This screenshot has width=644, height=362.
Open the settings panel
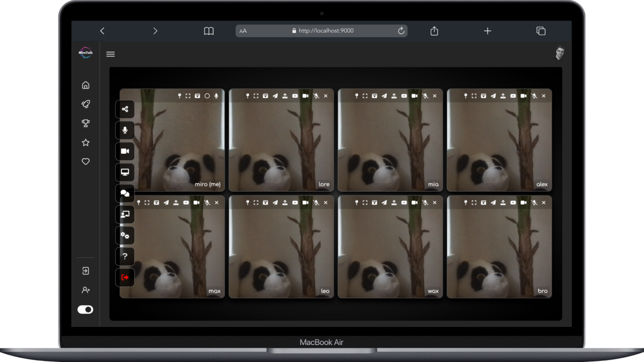click(x=125, y=235)
